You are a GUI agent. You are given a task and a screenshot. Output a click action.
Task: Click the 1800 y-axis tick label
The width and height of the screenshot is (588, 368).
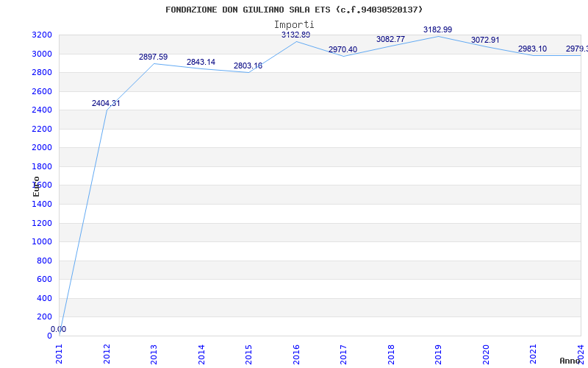click(x=42, y=167)
